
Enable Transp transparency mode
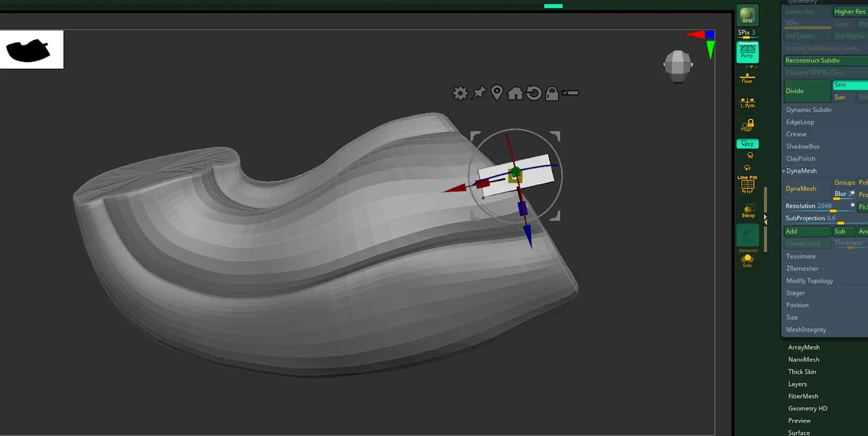[x=748, y=211]
